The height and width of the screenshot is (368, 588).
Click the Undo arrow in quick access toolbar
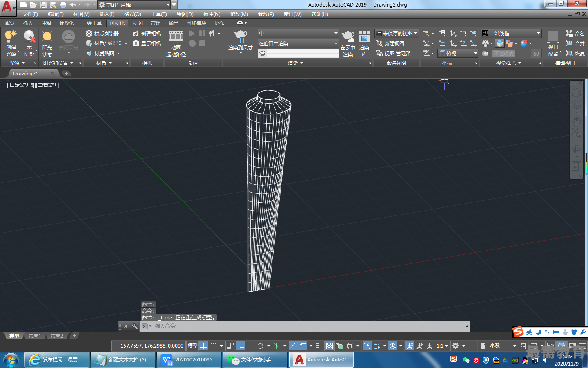pos(73,5)
